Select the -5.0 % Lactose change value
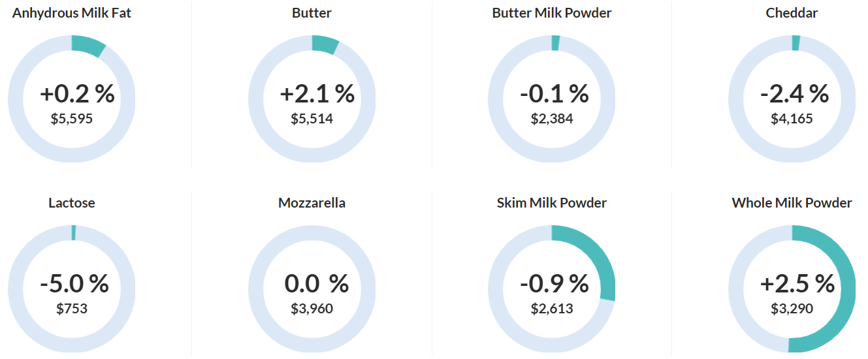 pos(74,284)
